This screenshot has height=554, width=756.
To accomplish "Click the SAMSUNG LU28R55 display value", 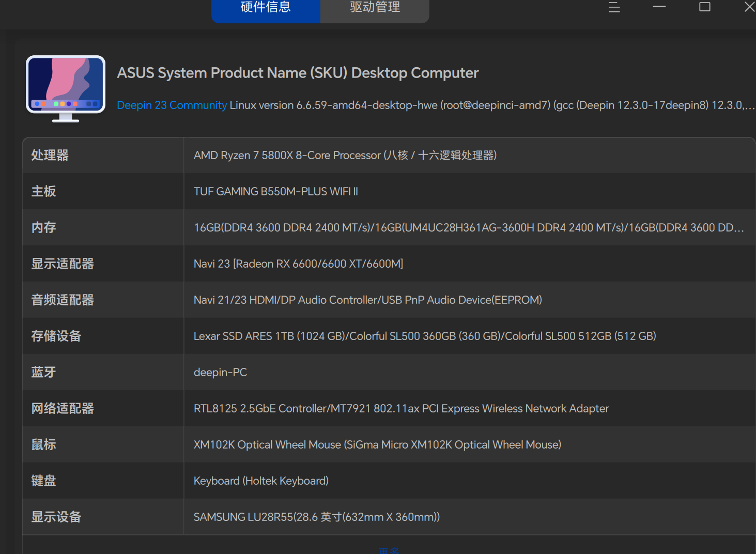I will tap(317, 517).
